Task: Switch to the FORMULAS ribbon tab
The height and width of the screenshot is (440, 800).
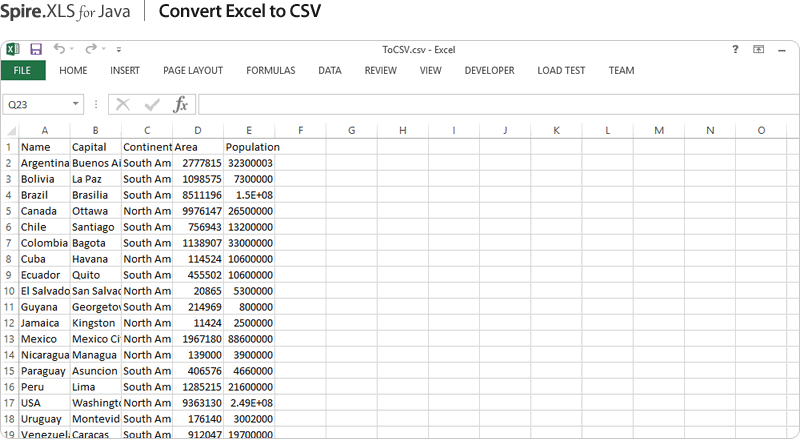Action: (x=270, y=71)
